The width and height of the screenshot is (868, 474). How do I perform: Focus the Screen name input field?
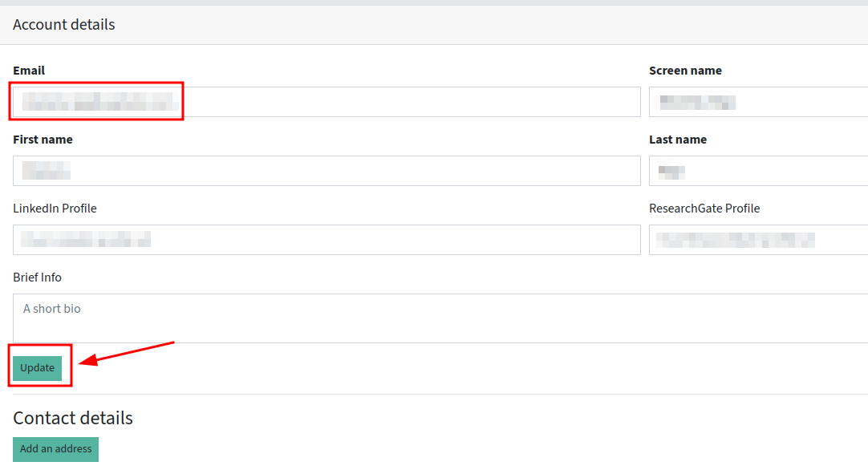click(x=758, y=102)
